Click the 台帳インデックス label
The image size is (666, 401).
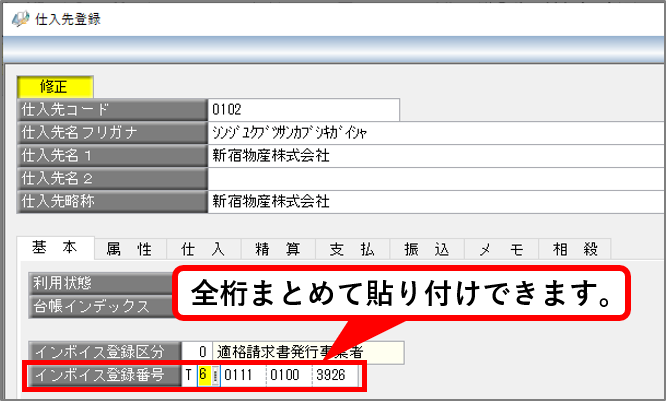click(102, 306)
